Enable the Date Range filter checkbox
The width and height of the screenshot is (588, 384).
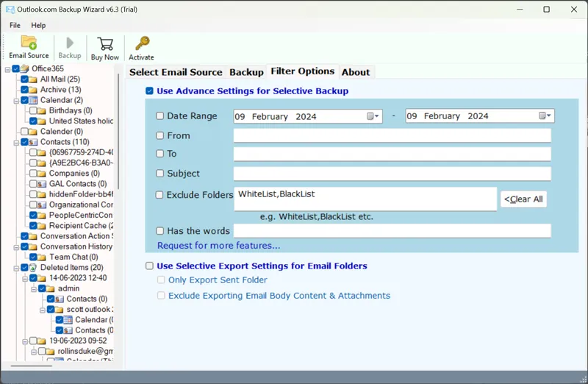(x=160, y=116)
